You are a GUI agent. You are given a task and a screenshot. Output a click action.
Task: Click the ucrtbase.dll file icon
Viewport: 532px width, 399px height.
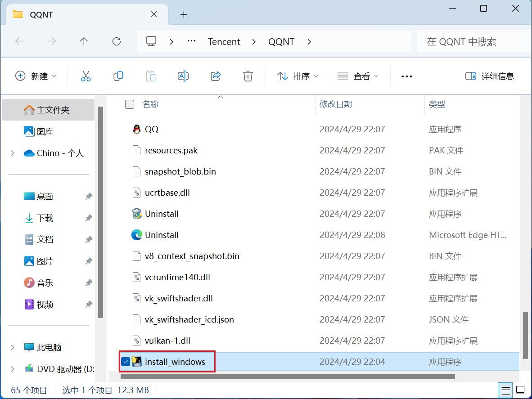pos(136,193)
